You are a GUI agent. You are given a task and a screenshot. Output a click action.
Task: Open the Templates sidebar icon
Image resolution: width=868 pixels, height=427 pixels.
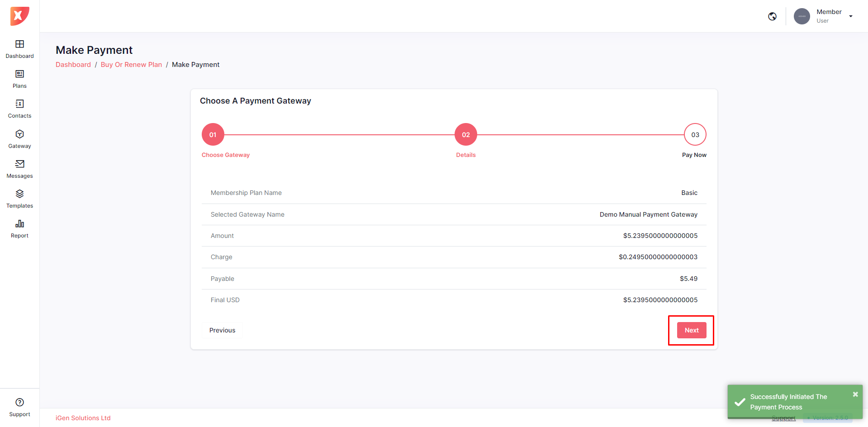point(19,194)
